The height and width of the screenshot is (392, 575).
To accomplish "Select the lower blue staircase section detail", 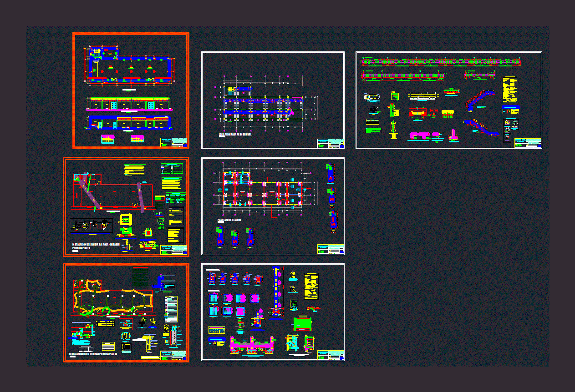I will pyautogui.click(x=481, y=127).
